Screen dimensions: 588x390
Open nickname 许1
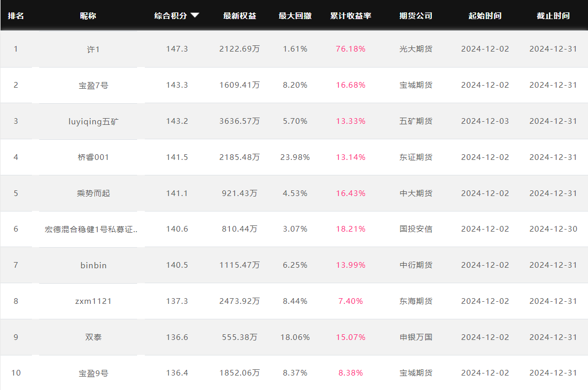pyautogui.click(x=93, y=49)
